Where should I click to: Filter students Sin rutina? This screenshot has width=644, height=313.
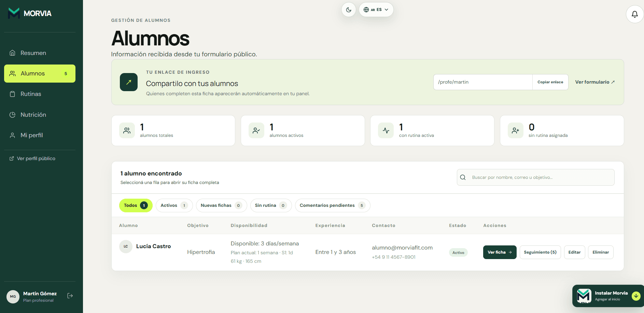click(x=271, y=205)
